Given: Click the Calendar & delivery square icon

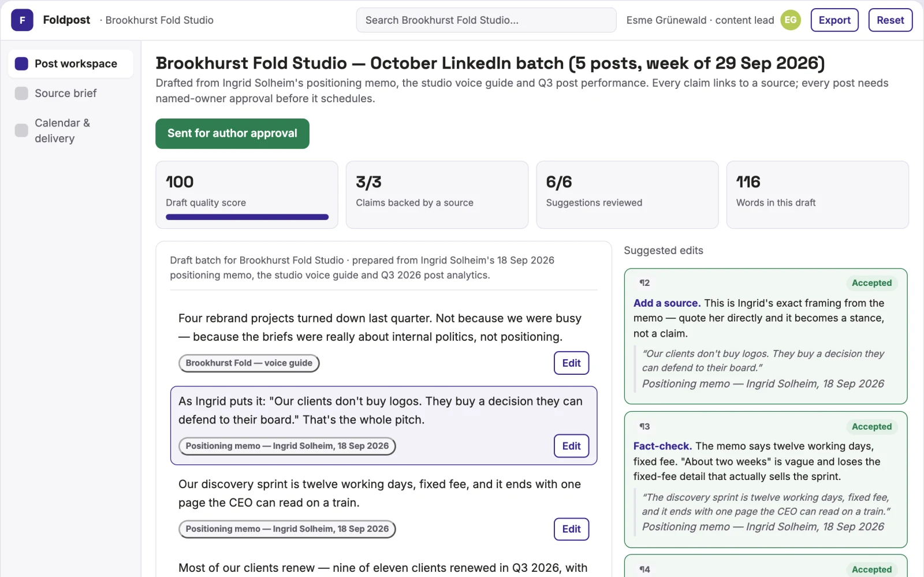Looking at the screenshot, I should coord(21,131).
